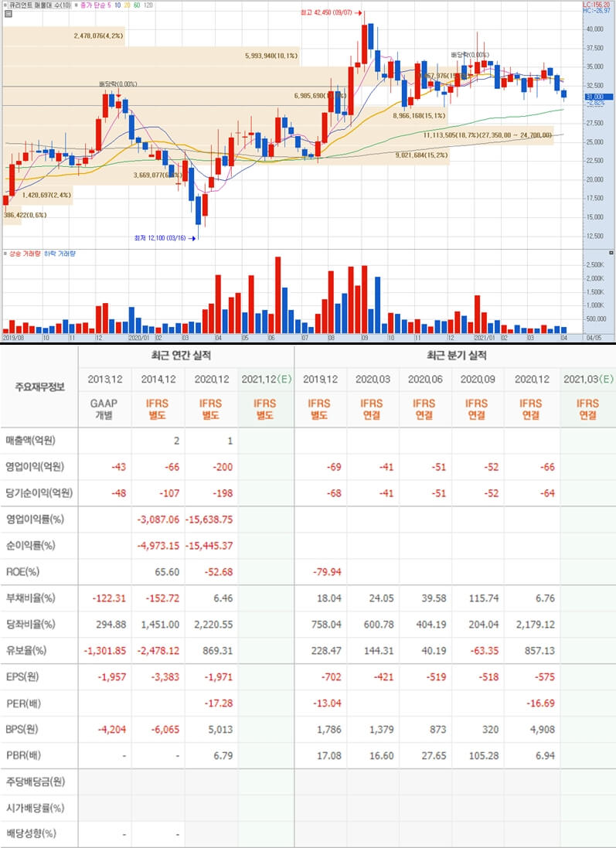Click the 2,220.55 quick ratio value

213,624
